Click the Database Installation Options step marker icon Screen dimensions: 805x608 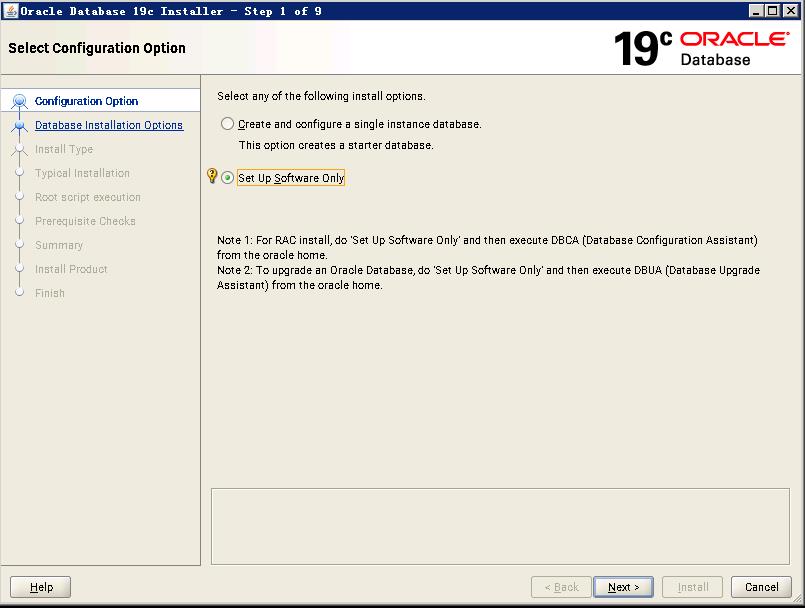(20, 125)
